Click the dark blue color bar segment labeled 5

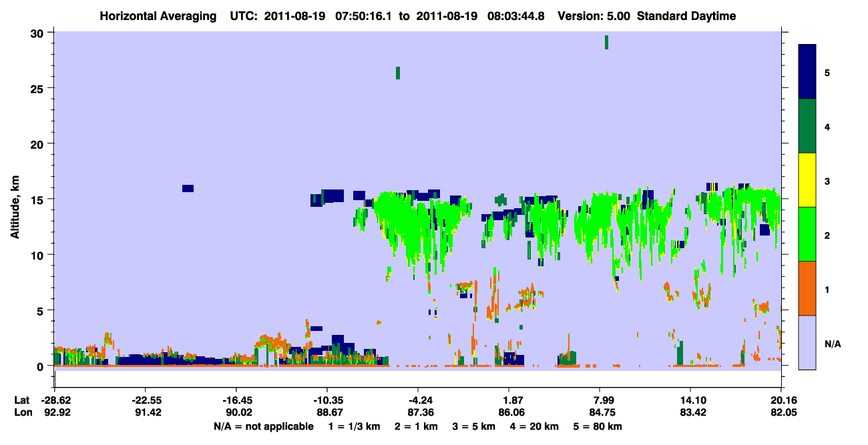coord(807,72)
